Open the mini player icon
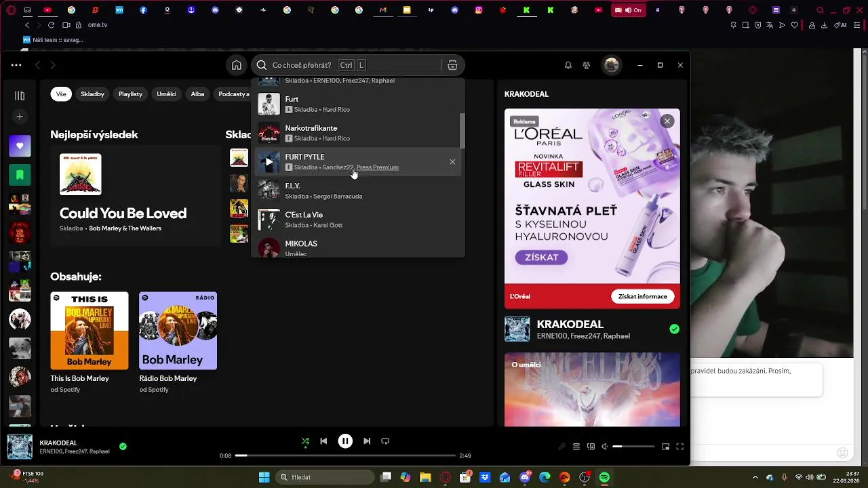Image resolution: width=868 pixels, height=488 pixels. click(x=665, y=447)
